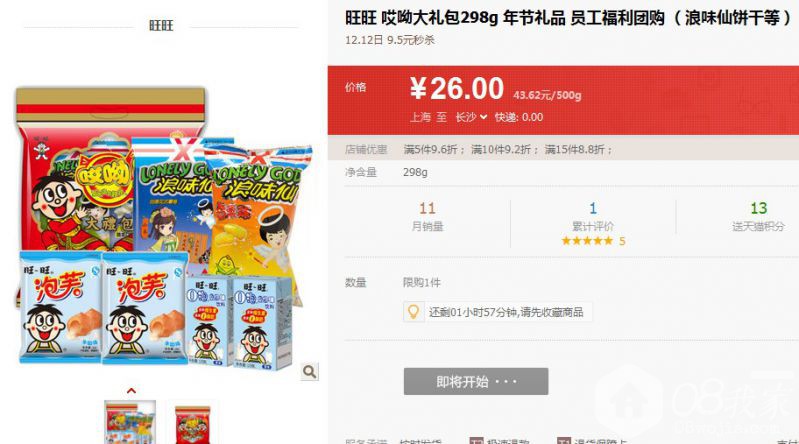Image resolution: width=799 pixels, height=444 pixels.
Task: Click the 上海 origin city text
Action: click(x=420, y=117)
